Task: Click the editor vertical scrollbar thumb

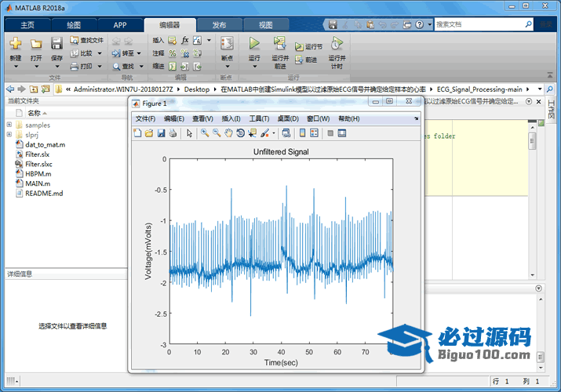Action: 533,141
